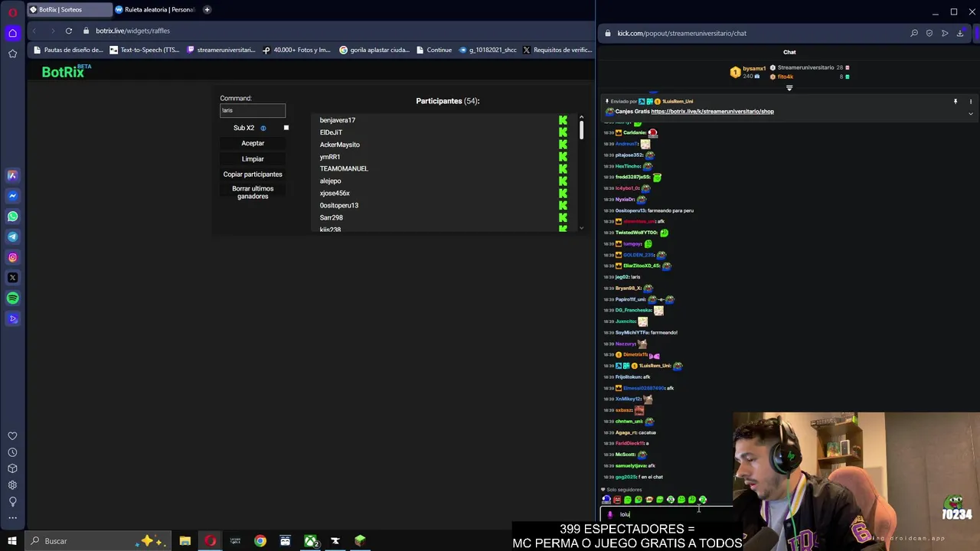
Task: Click the find-in-page icon in chat window
Action: (x=914, y=33)
